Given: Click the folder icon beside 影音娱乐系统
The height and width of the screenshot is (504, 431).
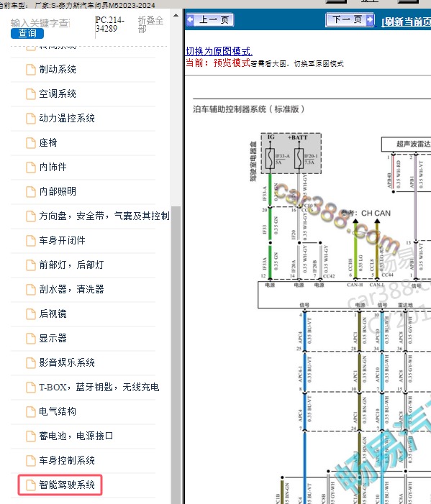Looking at the screenshot, I should [x=31, y=362].
